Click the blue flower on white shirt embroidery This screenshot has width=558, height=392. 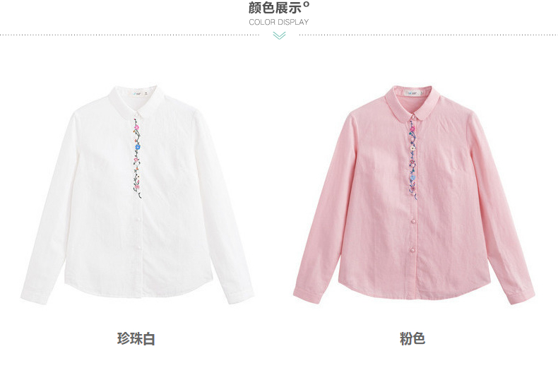coord(138,146)
